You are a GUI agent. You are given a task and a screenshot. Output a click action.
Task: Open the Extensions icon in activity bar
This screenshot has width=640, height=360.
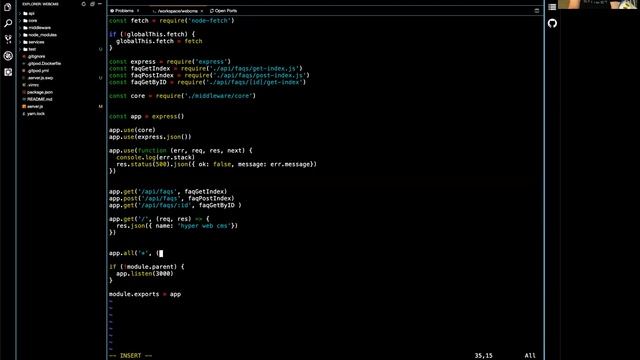coord(8,72)
